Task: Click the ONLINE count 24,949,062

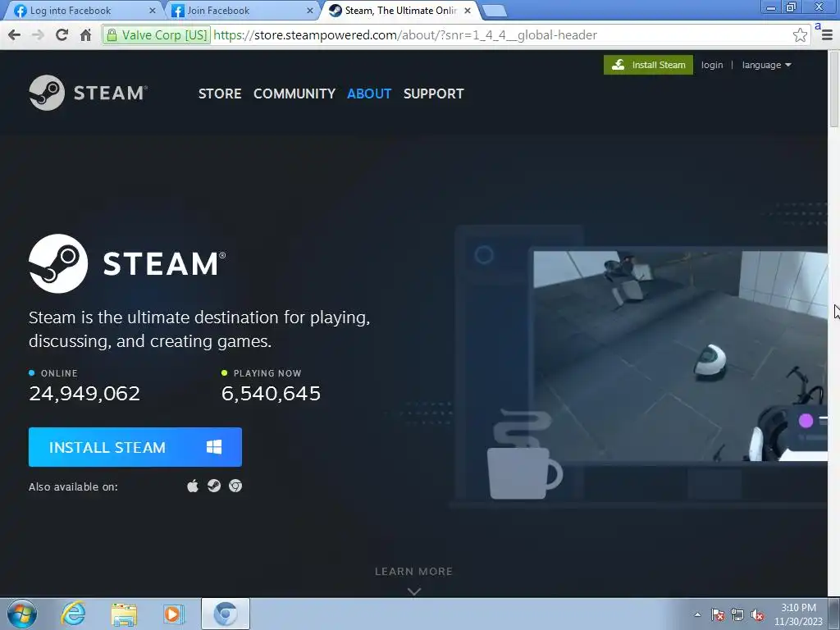Action: (84, 393)
